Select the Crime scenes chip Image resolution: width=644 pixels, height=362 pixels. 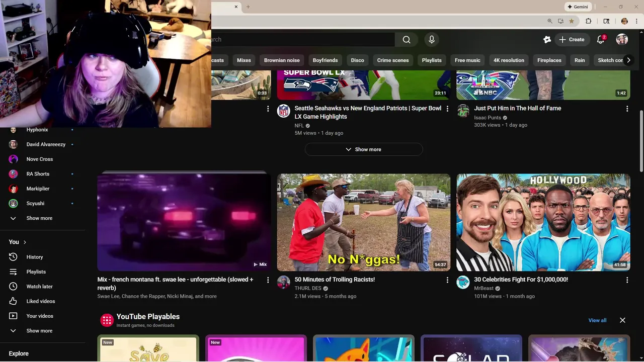[393, 60]
